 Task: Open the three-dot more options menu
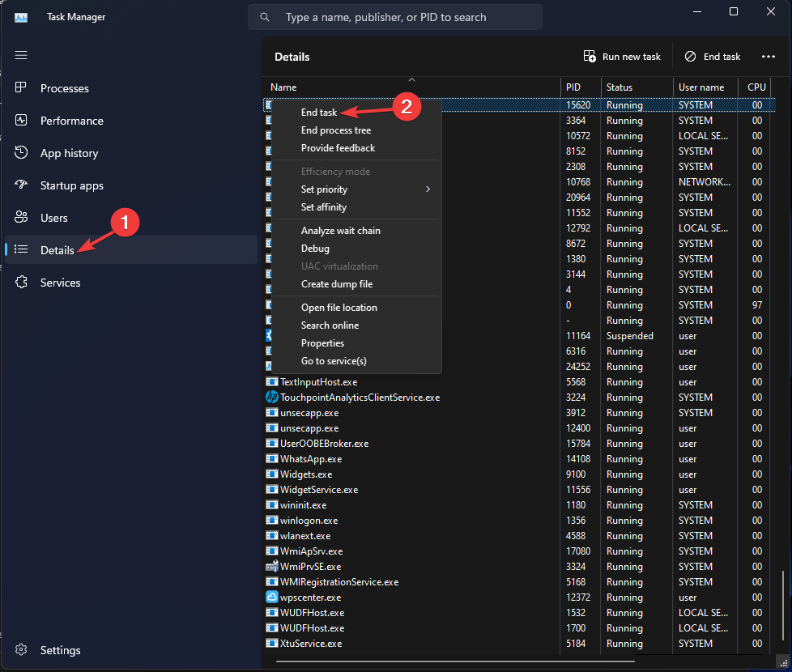click(x=769, y=56)
